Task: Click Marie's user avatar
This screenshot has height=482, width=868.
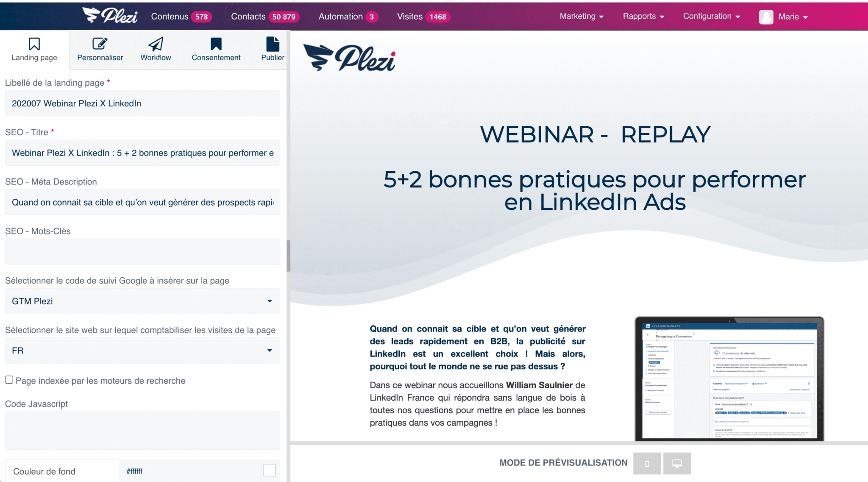Action: point(766,17)
